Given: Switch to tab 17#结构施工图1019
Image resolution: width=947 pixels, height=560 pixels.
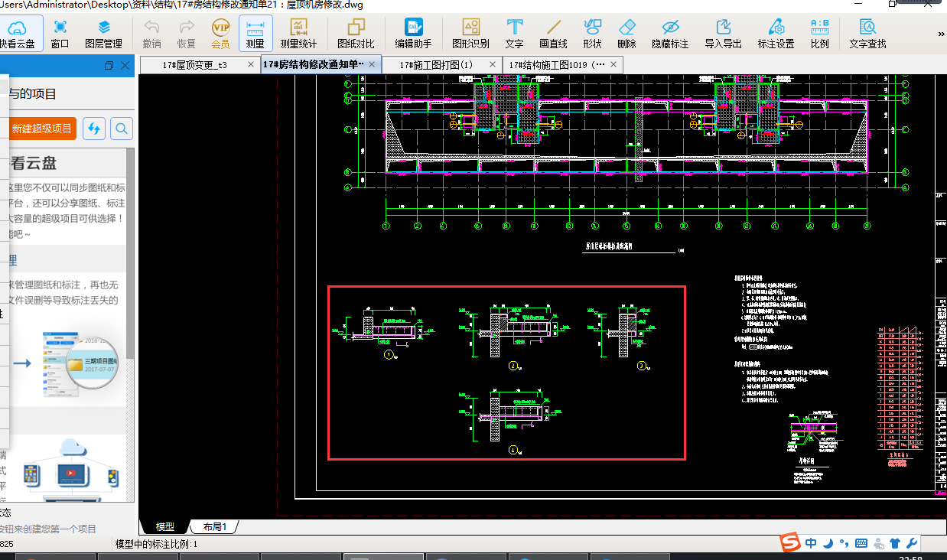Looking at the screenshot, I should click(x=557, y=65).
